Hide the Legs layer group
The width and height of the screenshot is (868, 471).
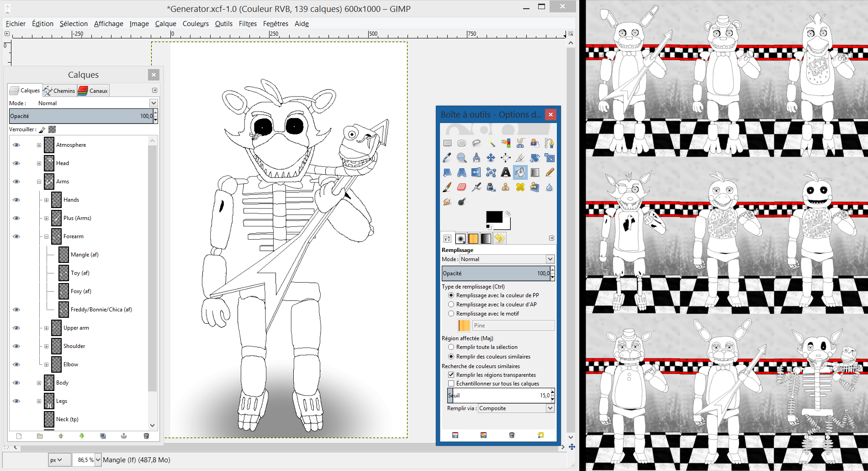pyautogui.click(x=16, y=401)
